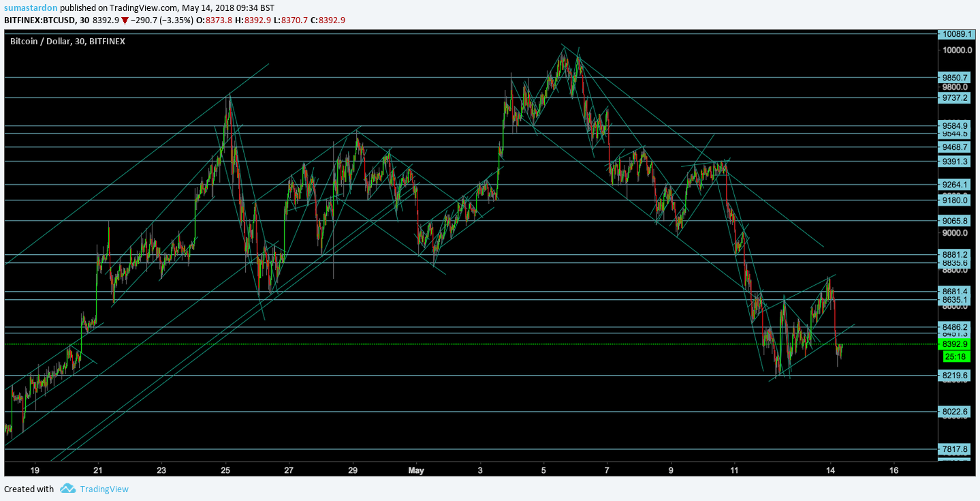Click the green 8392.9 current price label

(955, 344)
